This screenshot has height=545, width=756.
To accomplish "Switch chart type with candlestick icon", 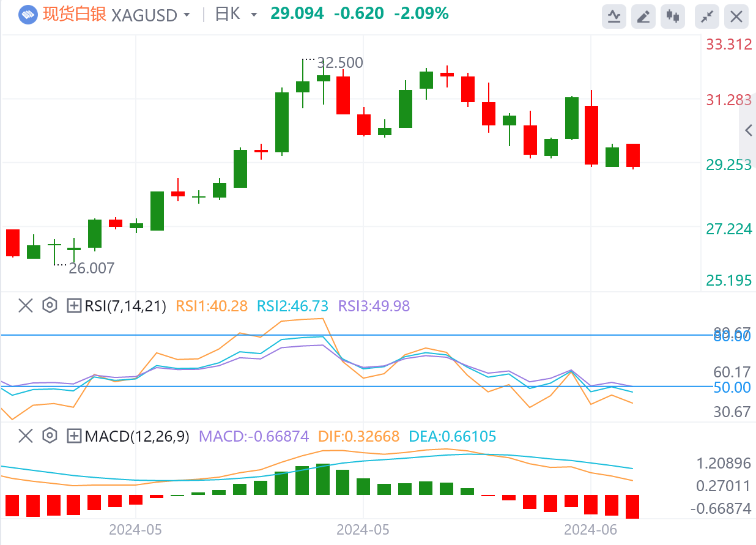I will (x=673, y=17).
